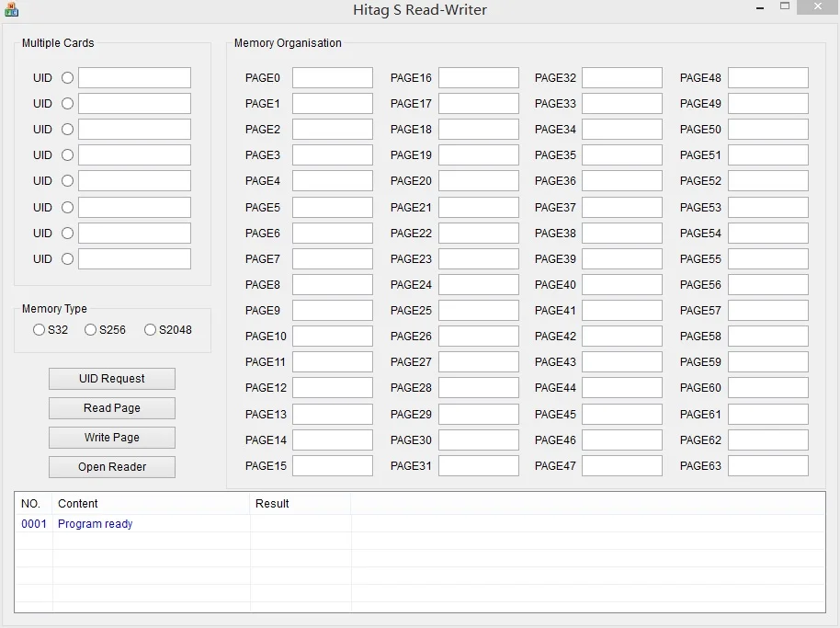
Task: Click into the PAGE55 input field
Action: (768, 258)
